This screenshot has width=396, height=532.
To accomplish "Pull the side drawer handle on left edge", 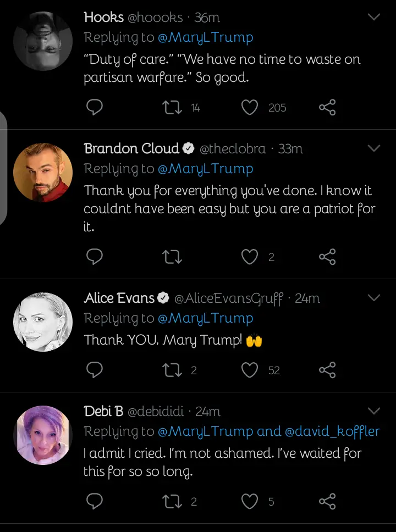I will (x=3, y=167).
